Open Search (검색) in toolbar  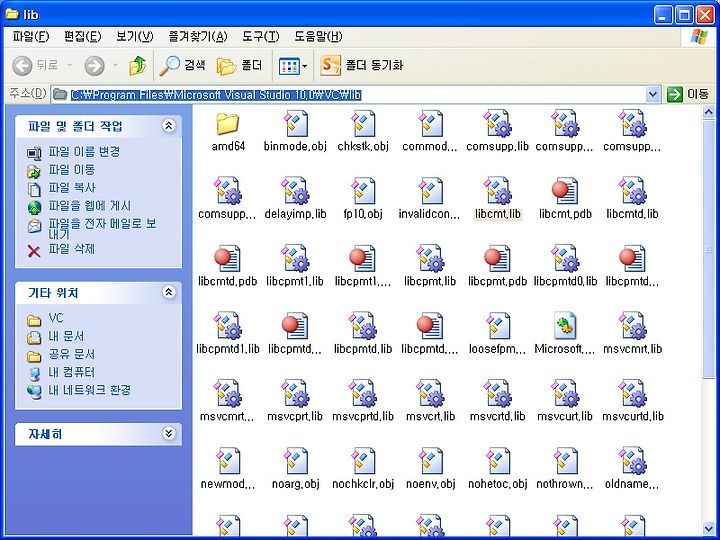[182, 66]
